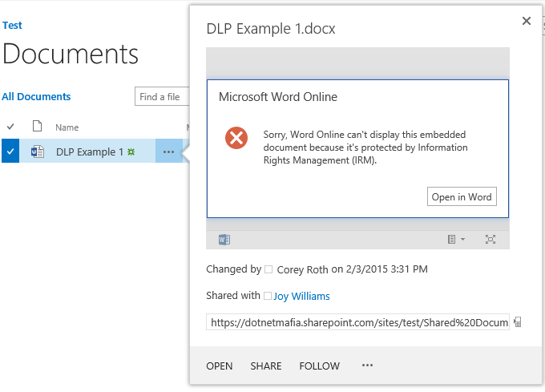Toggle the select-all checkmark in header
The width and height of the screenshot is (545, 392).
coord(10,127)
